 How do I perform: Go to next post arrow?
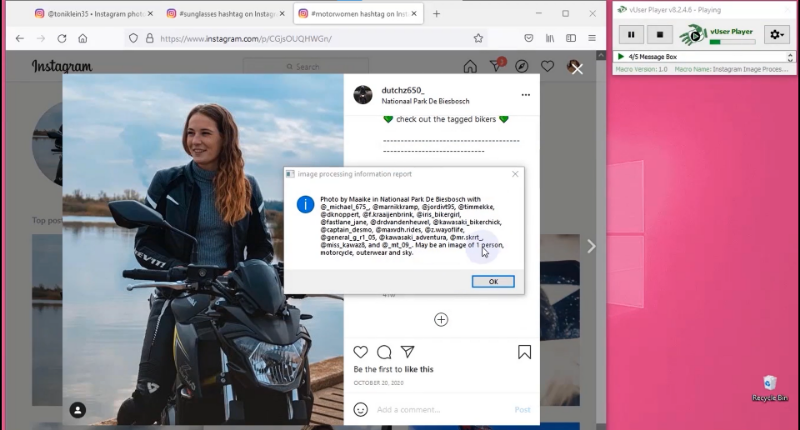[x=591, y=247]
